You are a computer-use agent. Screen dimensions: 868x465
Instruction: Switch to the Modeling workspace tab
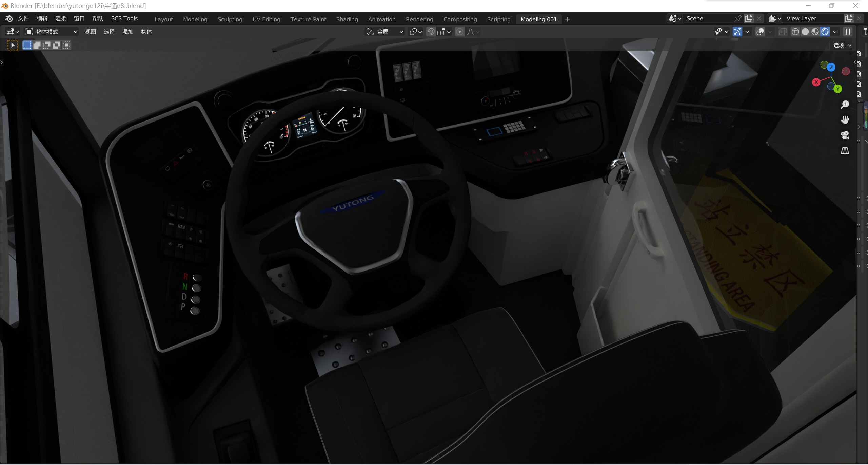click(x=195, y=19)
